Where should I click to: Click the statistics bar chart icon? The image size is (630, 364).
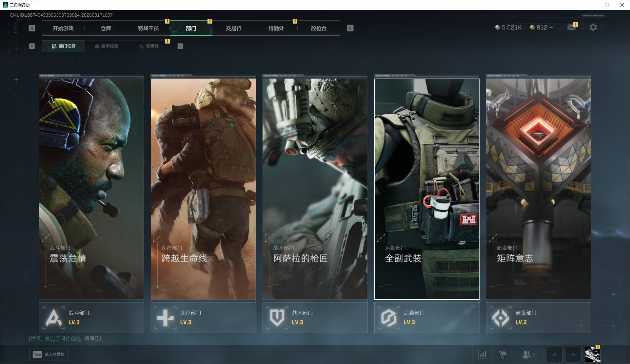click(x=482, y=354)
